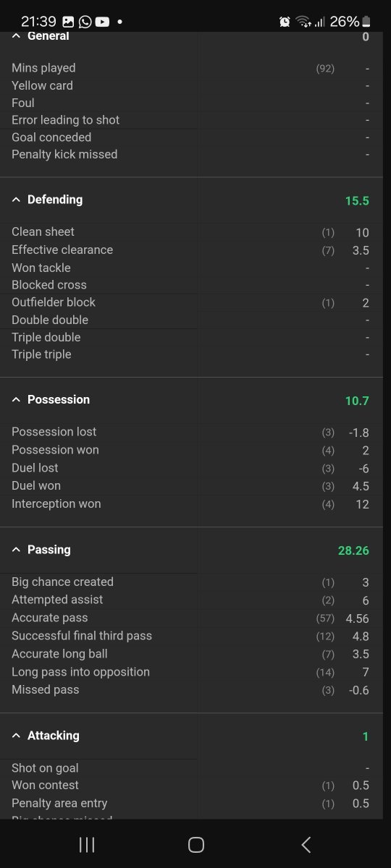391x868 pixels.
Task: Tap the Android back navigation icon
Action: click(306, 844)
